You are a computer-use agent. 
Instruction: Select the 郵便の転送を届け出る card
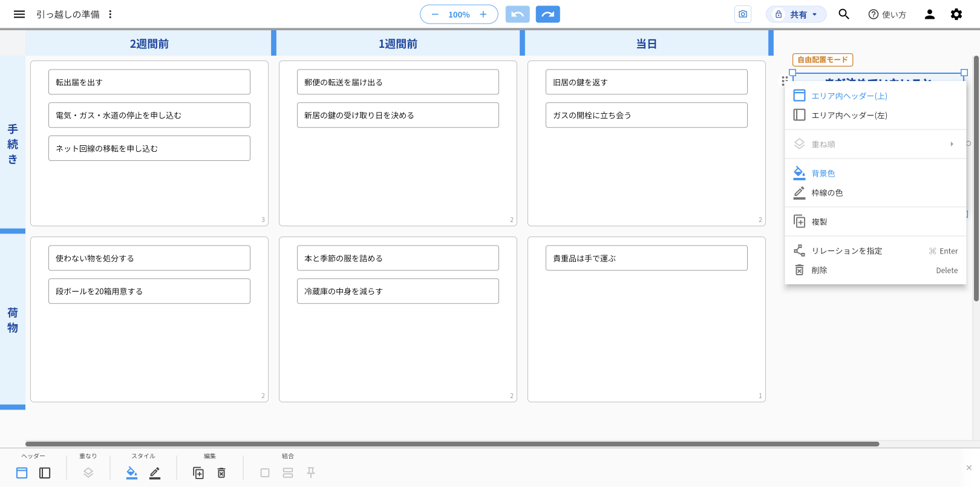click(398, 82)
